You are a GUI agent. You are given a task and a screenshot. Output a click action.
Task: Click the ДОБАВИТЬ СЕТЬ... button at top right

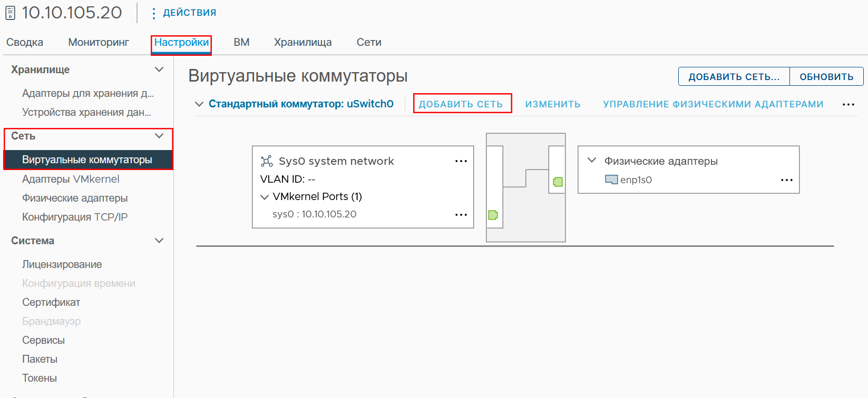(734, 76)
